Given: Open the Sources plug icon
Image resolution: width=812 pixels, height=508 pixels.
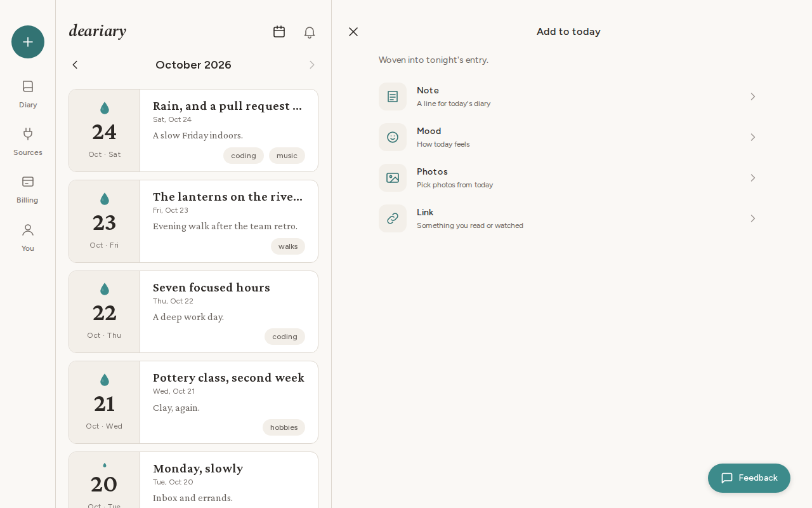Looking at the screenshot, I should tap(28, 133).
